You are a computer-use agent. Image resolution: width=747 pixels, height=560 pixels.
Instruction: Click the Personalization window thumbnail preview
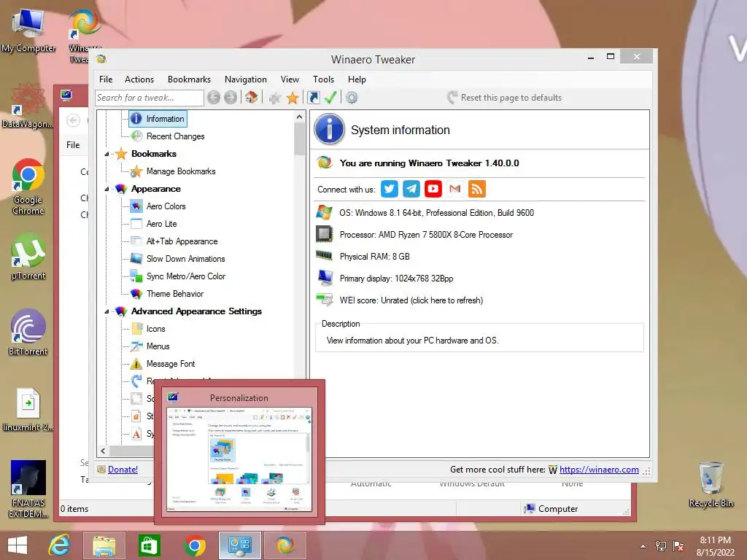coord(239,460)
